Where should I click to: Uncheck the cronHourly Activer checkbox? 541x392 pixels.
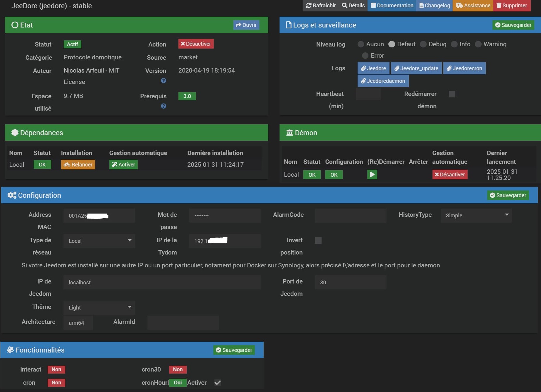[218, 383]
